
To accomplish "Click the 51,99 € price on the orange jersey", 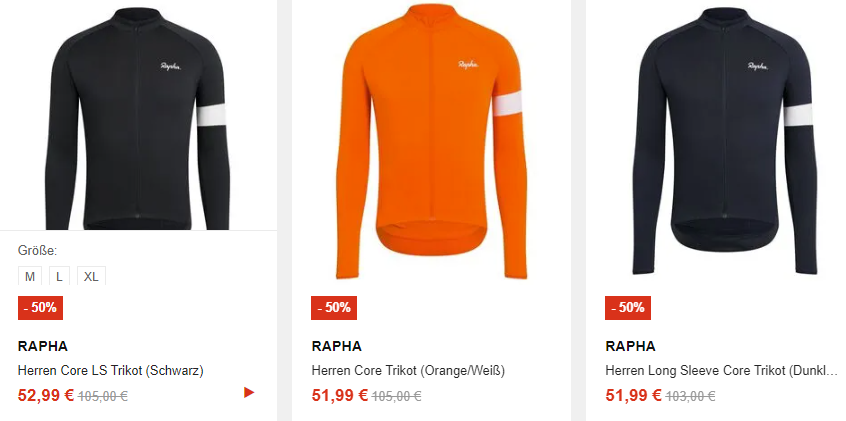I will [339, 396].
